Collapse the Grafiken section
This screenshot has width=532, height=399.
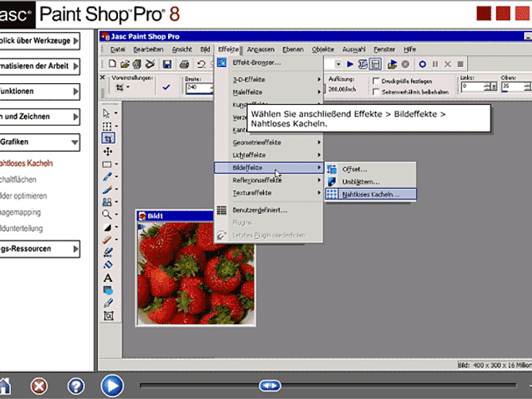pyautogui.click(x=39, y=142)
